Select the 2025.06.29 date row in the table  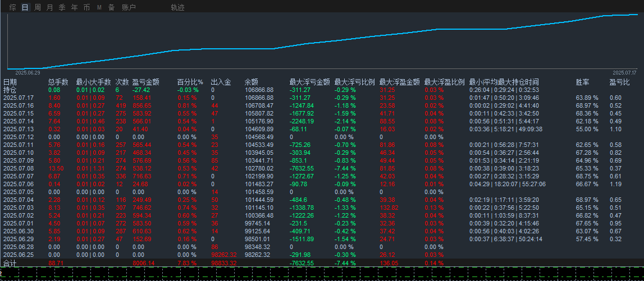[x=18, y=238]
